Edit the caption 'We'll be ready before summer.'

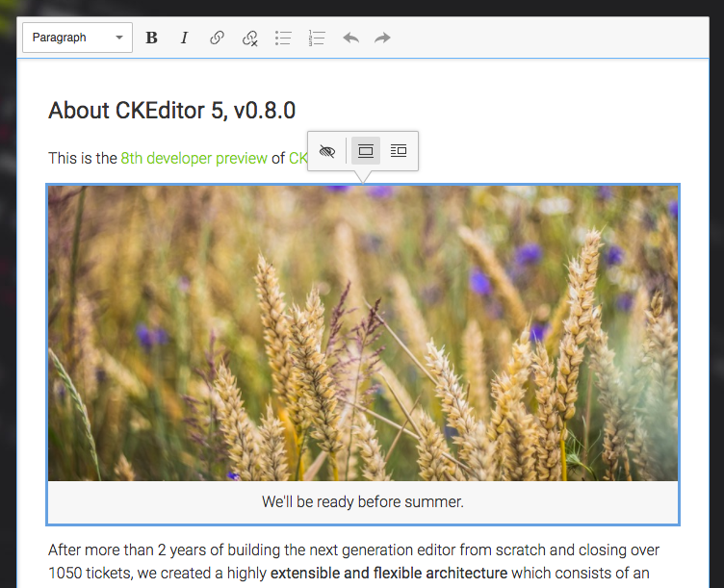coord(363,502)
